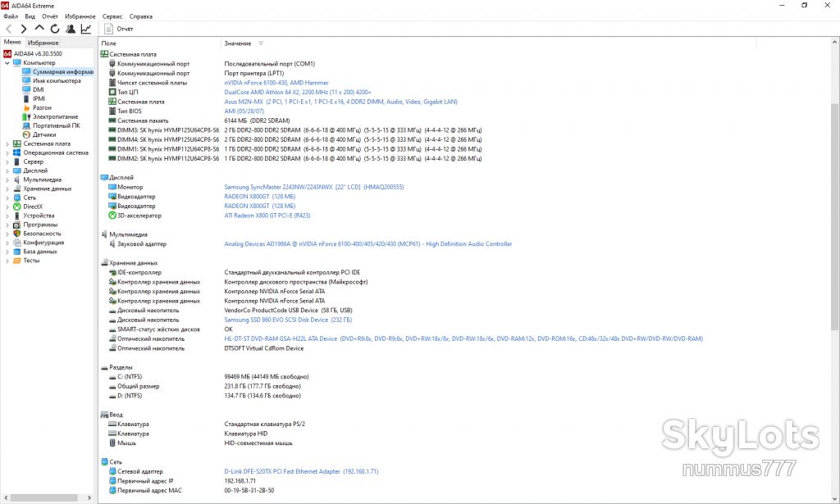Click the Отчёт report button in toolbar
The width and height of the screenshot is (840, 504).
tap(118, 29)
